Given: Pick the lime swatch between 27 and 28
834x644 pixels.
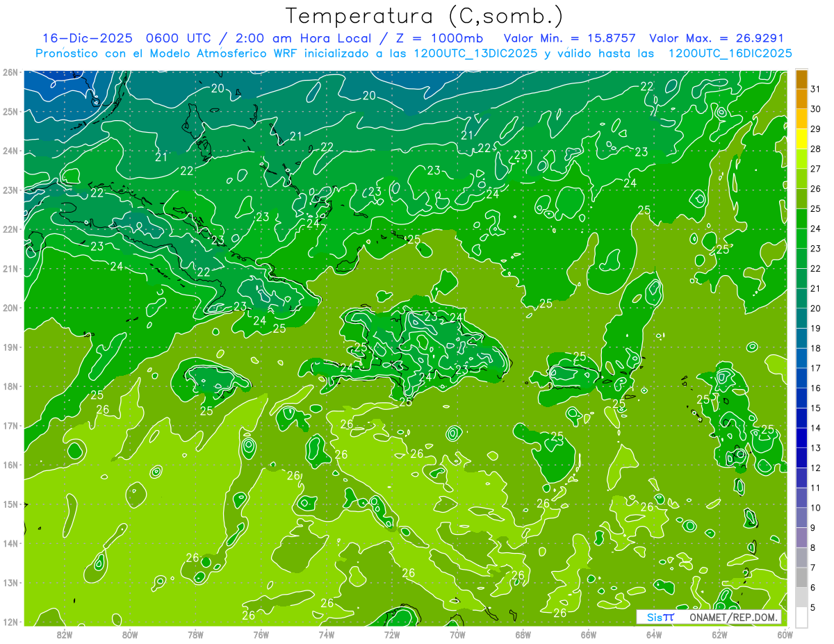Looking at the screenshot, I should (802, 159).
